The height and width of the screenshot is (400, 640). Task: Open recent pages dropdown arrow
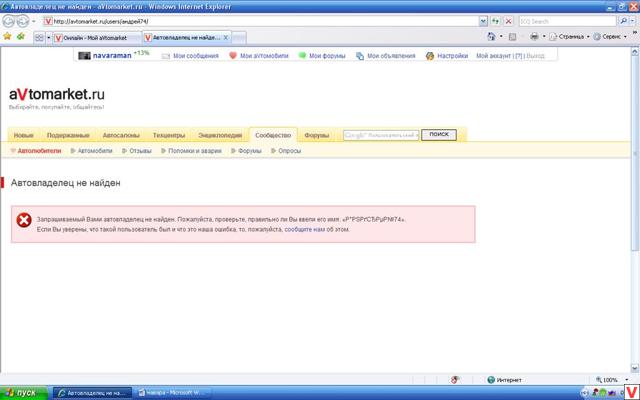pos(34,21)
